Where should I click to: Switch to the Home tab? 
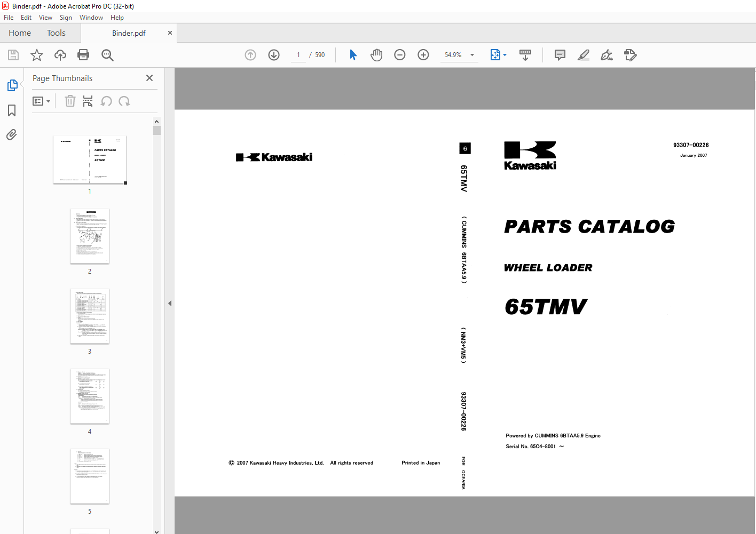[20, 33]
